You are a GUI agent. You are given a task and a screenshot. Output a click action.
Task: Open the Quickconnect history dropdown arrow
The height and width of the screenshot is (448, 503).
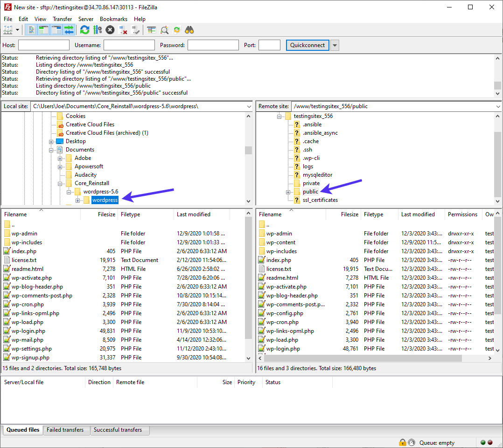coord(335,45)
